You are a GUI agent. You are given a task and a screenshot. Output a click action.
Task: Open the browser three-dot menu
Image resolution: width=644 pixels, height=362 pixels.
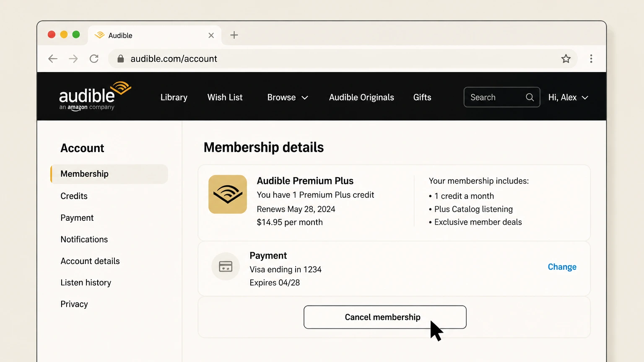[591, 59]
